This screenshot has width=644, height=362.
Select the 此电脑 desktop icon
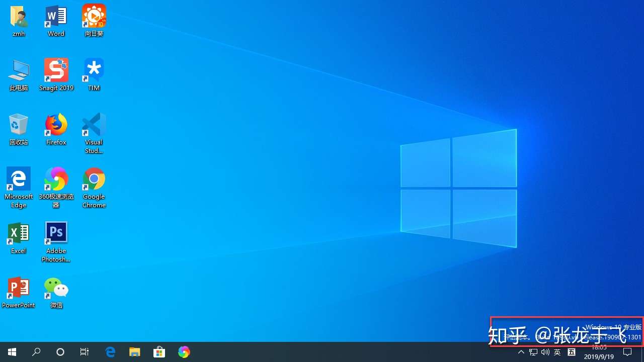point(19,75)
